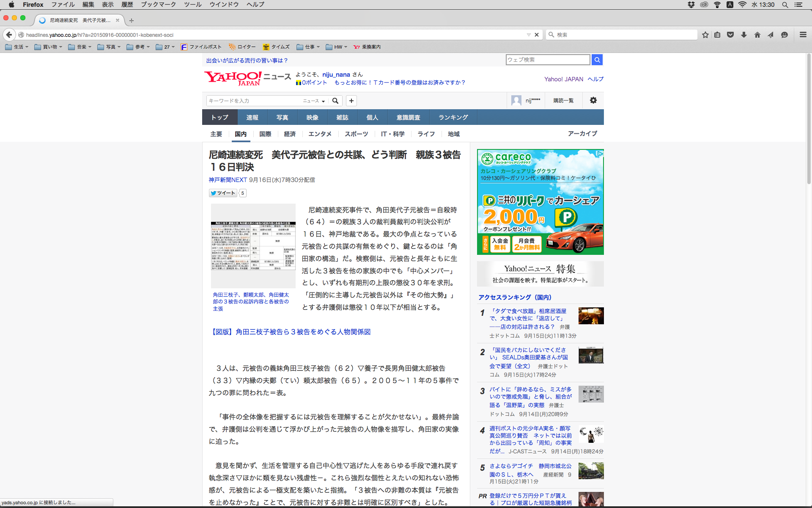Click the blue web search magnifier button
Screen dimensions: 812x508
click(x=597, y=60)
